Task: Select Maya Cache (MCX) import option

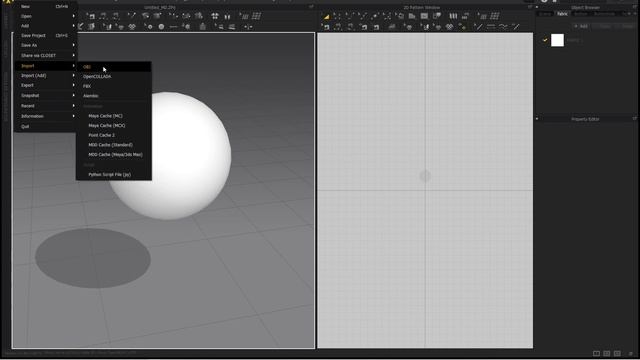Action: 113,126
